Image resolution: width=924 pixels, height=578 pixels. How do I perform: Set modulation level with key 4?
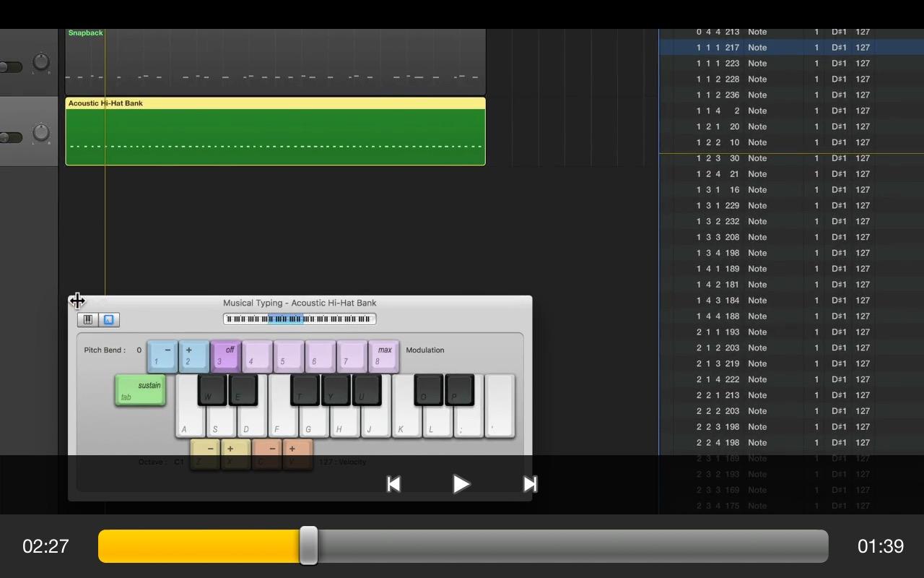pos(258,356)
